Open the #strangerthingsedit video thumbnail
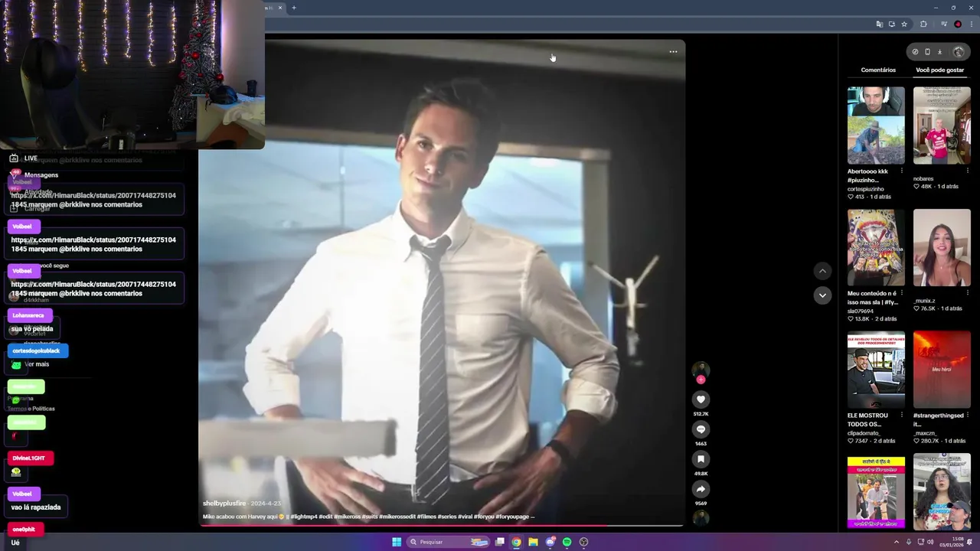This screenshot has height=551, width=980. click(942, 370)
